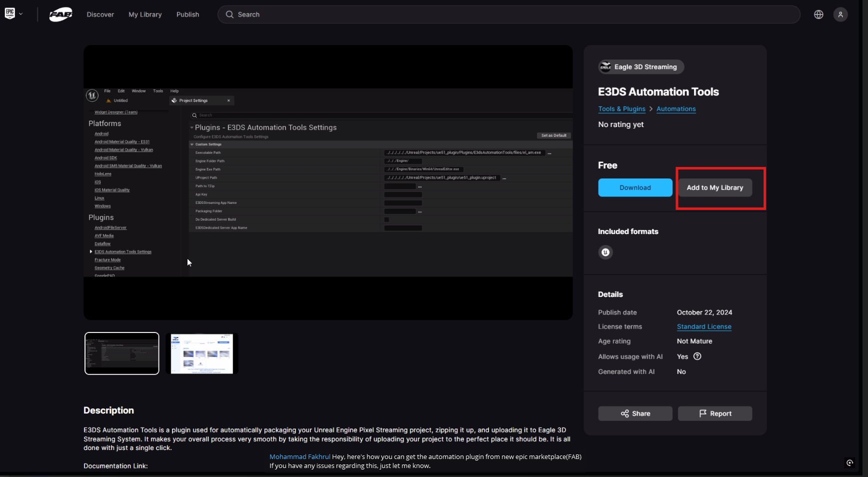Viewport: 868px width, 477px height.
Task: Click the Epic Games logo icon
Action: (9, 14)
